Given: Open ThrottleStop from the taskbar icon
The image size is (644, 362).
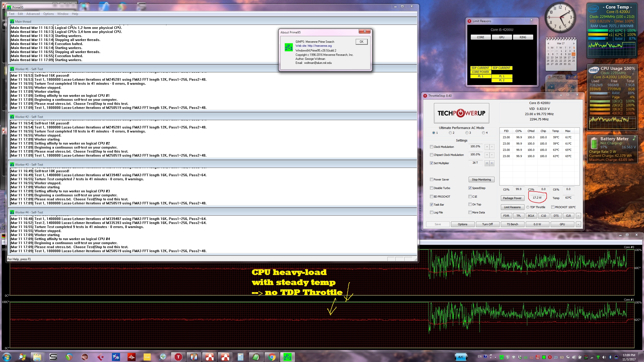Looking at the screenshot, I should (178, 357).
